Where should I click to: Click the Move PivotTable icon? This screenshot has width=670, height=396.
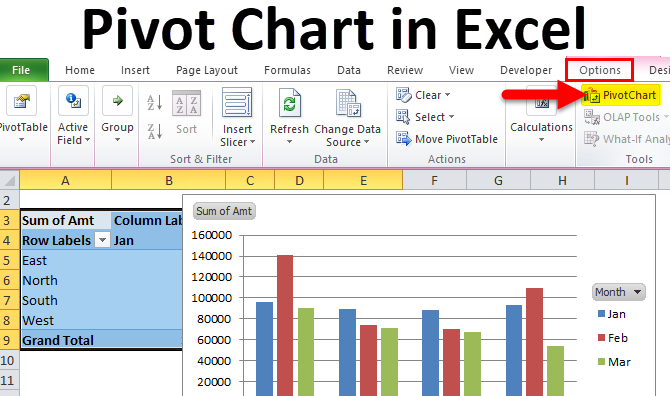[x=403, y=139]
